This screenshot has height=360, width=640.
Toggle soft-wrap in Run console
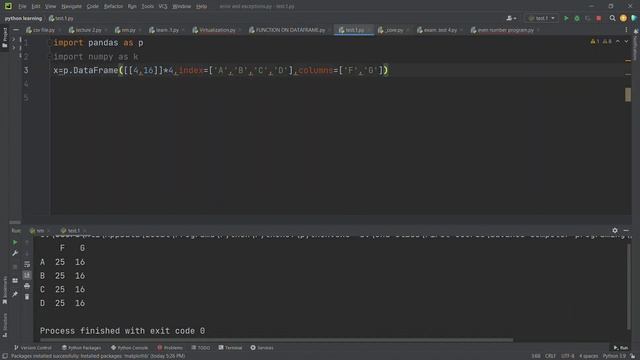[27, 264]
